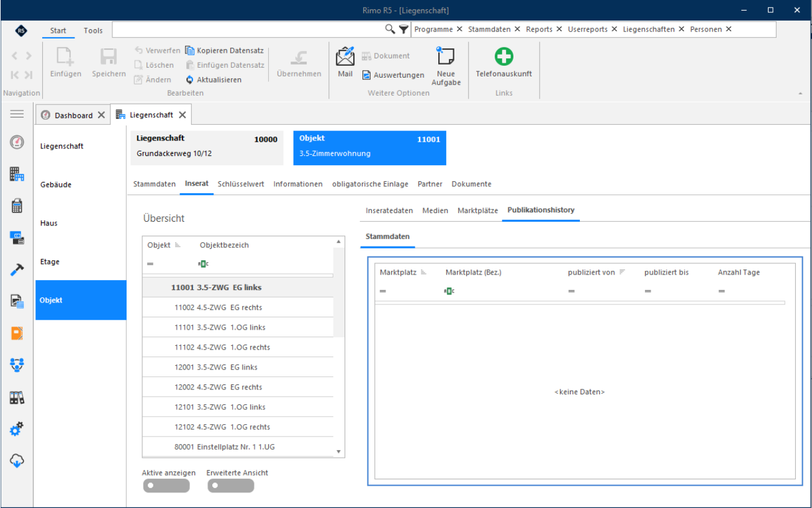
Task: Open the dashboard gauge icon in sidebar
Action: [17, 142]
